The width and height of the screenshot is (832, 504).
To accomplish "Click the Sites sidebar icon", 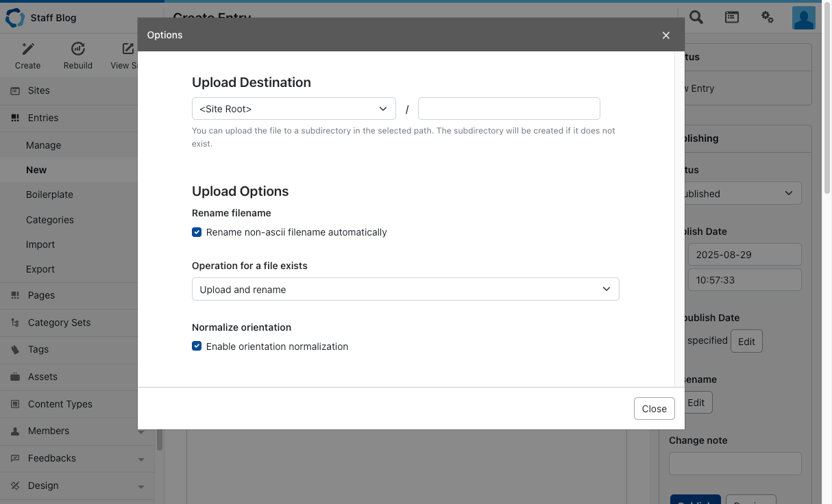I will 15,90.
